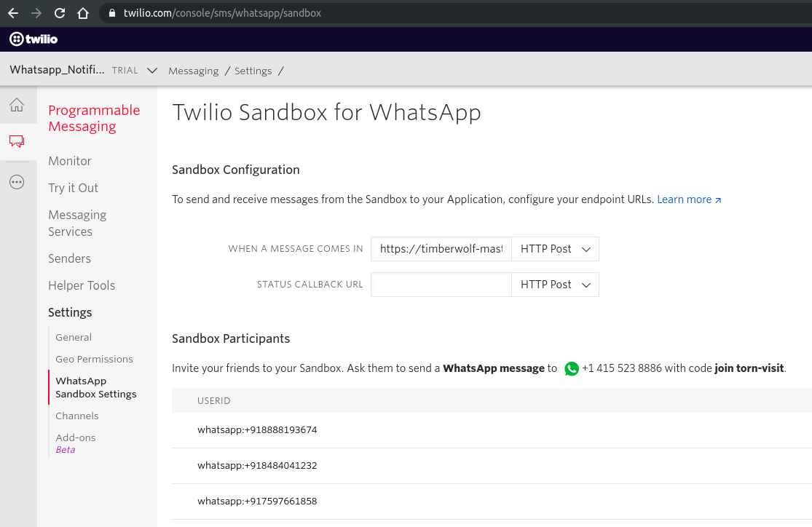The width and height of the screenshot is (812, 527).
Task: Click the Twilio logo in header
Action: pyautogui.click(x=33, y=39)
